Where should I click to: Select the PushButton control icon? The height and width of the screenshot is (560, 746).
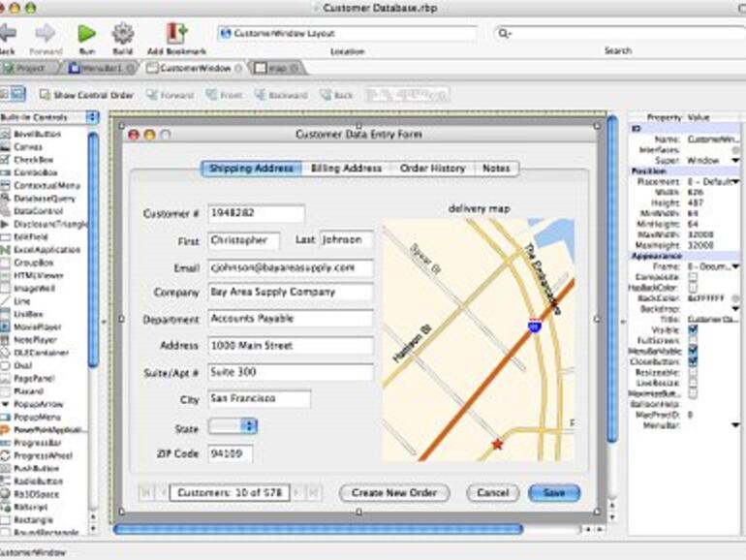tap(5, 468)
